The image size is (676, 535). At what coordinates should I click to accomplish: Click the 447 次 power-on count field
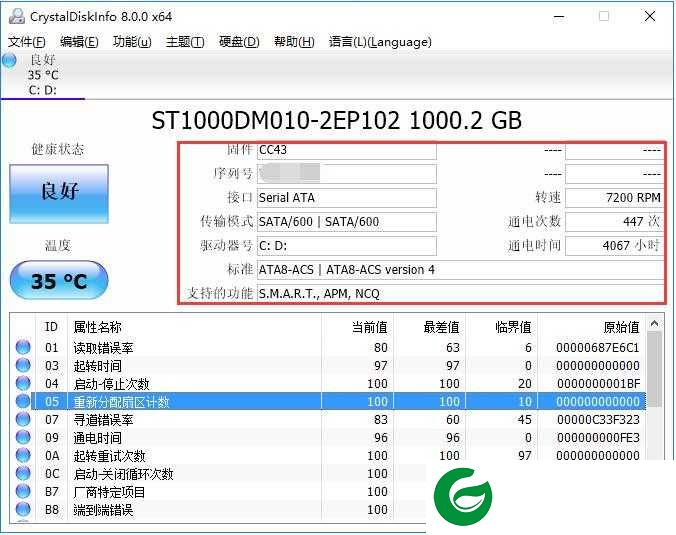coord(614,222)
